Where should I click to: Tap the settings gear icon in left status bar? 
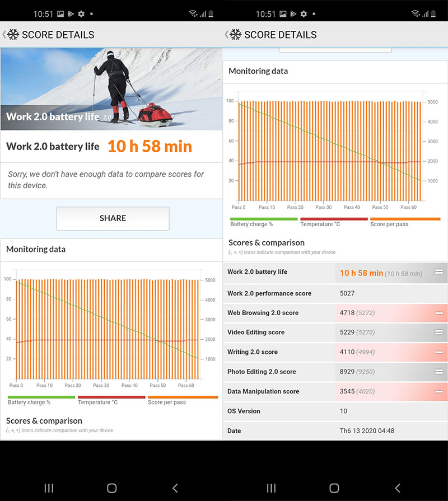click(81, 14)
